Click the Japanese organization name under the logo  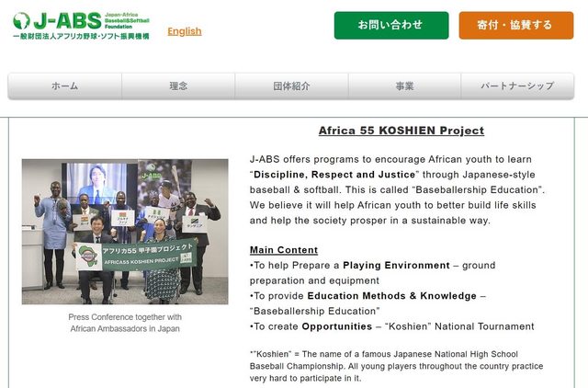click(81, 37)
